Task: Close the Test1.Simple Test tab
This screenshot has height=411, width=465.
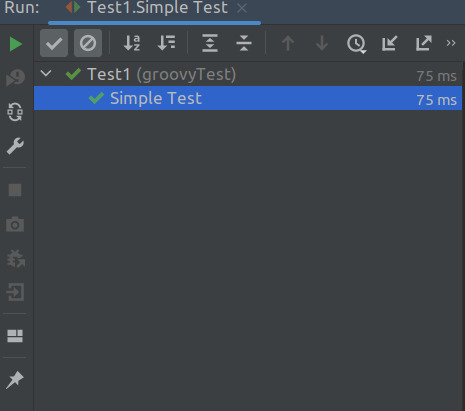Action: point(242,8)
